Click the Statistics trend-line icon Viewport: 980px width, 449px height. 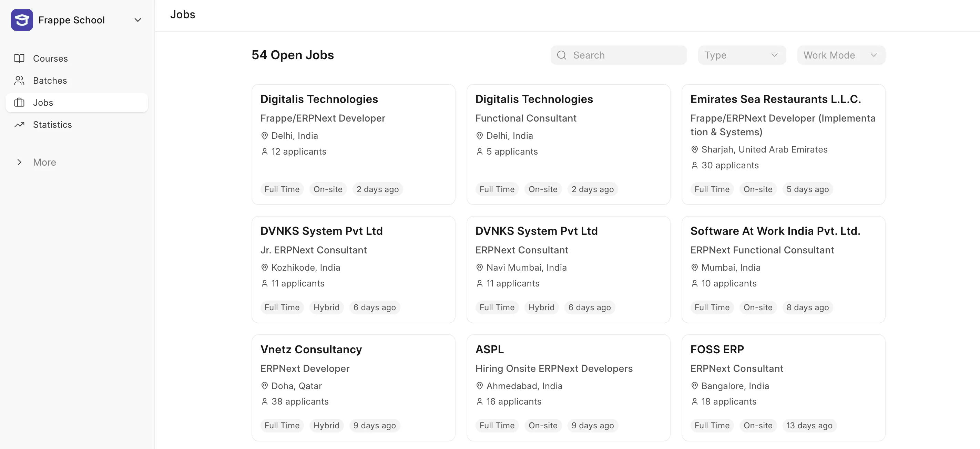(x=19, y=124)
